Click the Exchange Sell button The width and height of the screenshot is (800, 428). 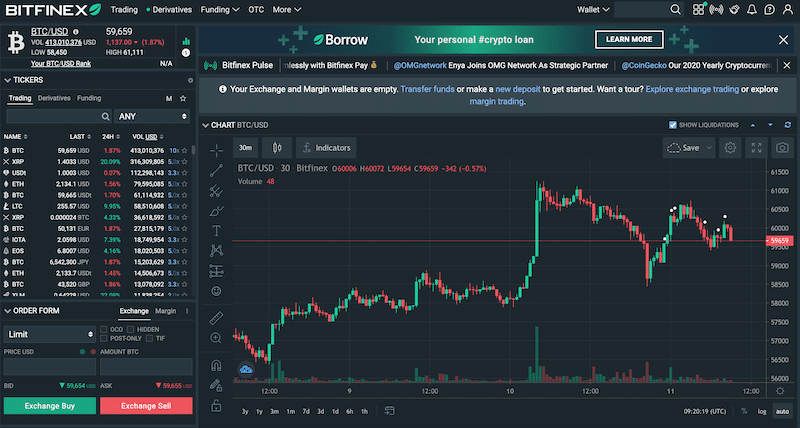[x=146, y=406]
